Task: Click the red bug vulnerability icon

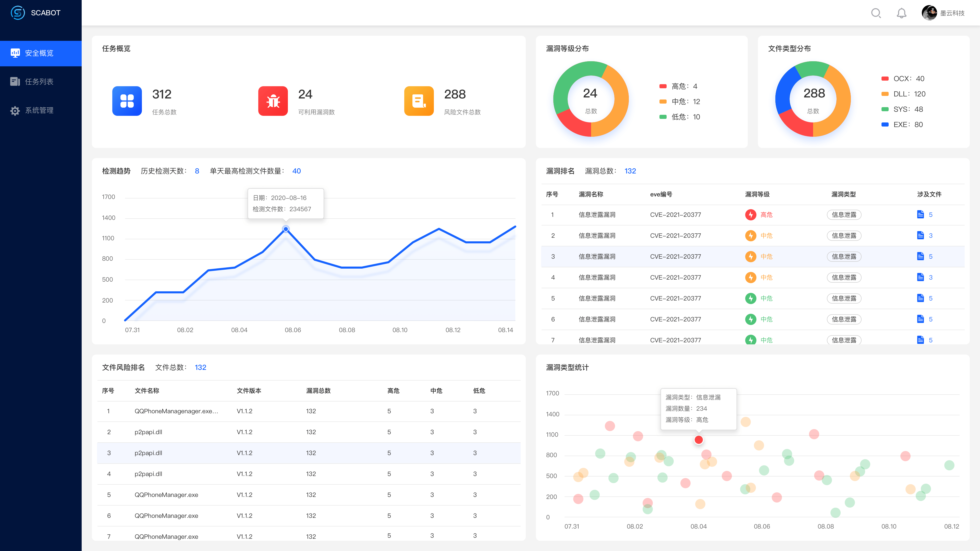Action: pos(273,101)
